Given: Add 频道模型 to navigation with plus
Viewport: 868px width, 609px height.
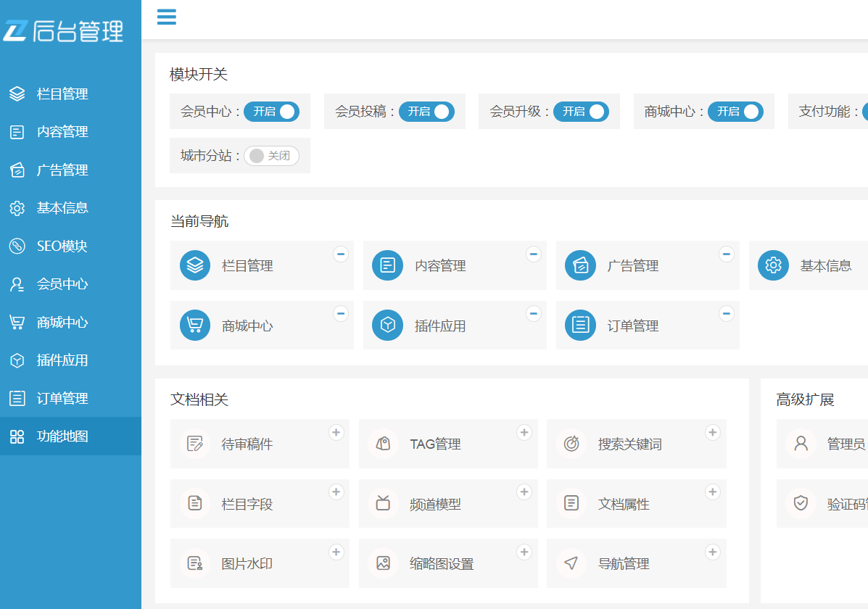Looking at the screenshot, I should click(524, 492).
